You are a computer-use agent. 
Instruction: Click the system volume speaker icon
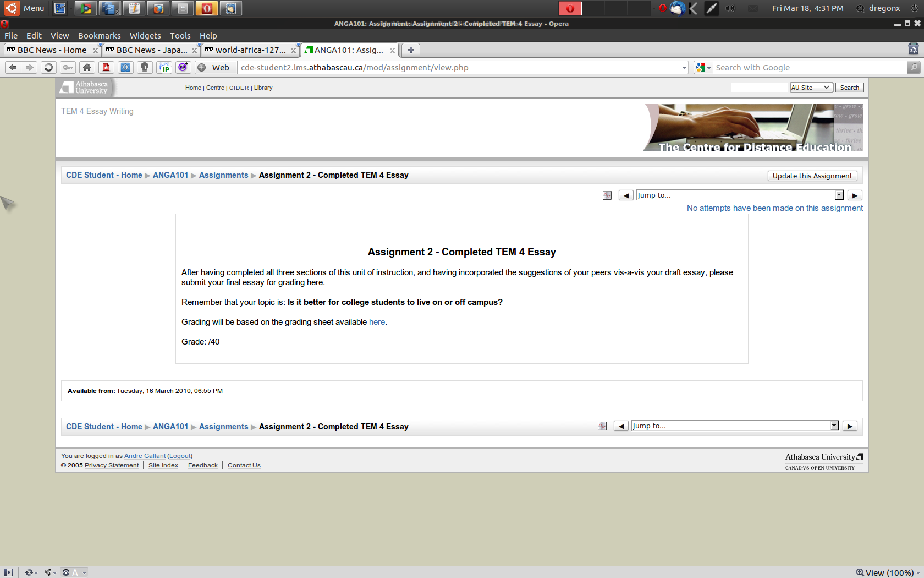click(730, 8)
